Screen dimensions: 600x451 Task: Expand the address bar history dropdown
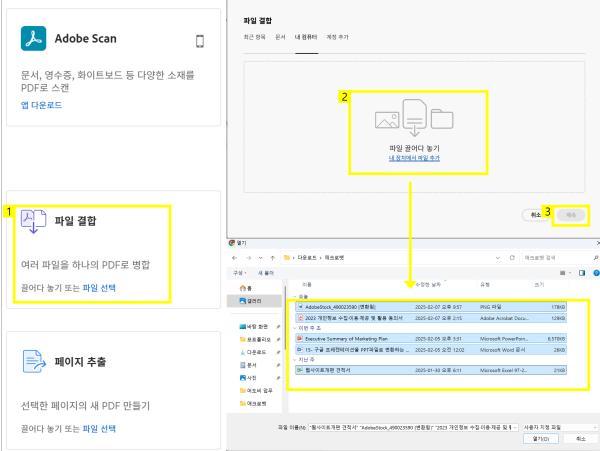pyautogui.click(x=498, y=258)
